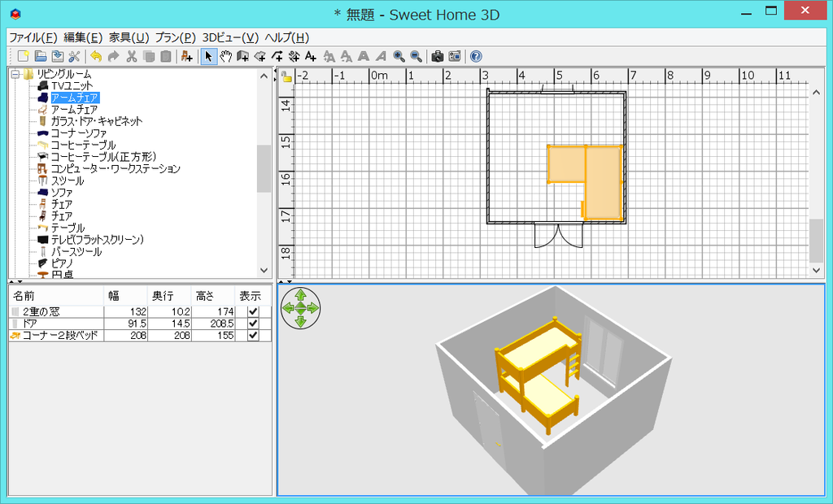833x504 pixels.
Task: Toggle visibility checkbox for コーナー2段ベッド
Action: [x=253, y=336]
